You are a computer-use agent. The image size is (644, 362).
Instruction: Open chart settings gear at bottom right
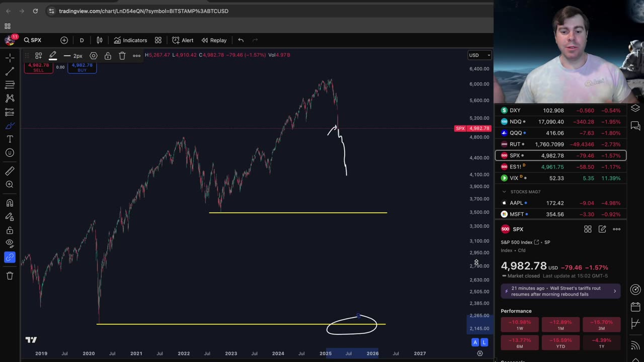(480, 353)
